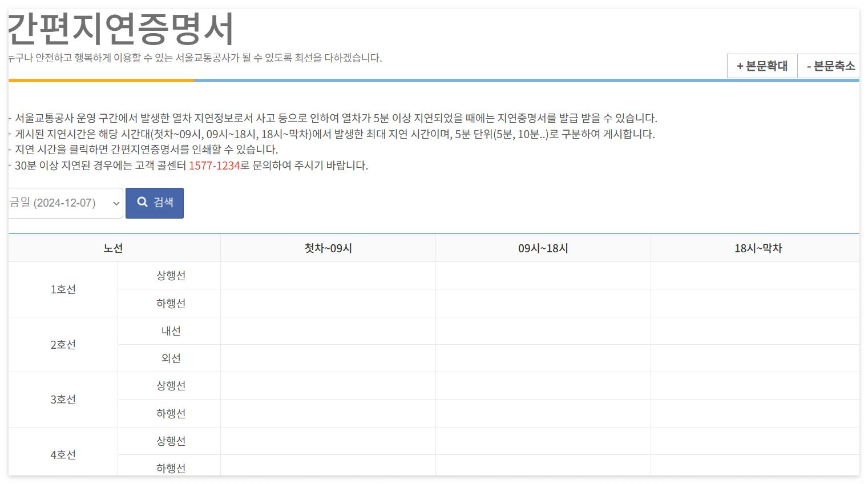This screenshot has height=484, width=868.
Task: Click 하행선 under 1호선
Action: pos(171,304)
